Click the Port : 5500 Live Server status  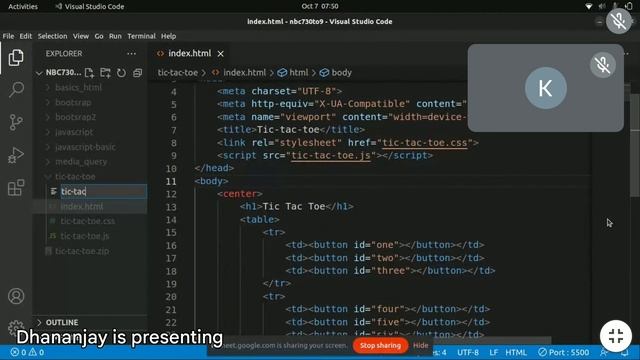[x=563, y=352]
